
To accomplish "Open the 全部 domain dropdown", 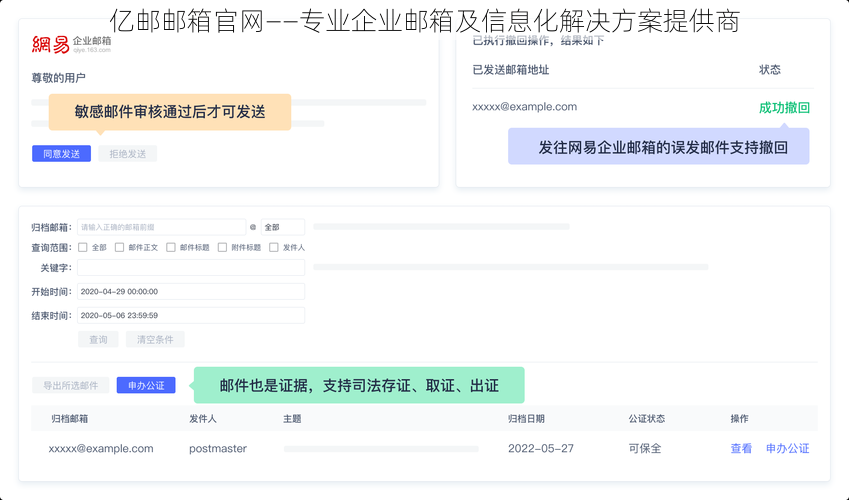I will [283, 227].
